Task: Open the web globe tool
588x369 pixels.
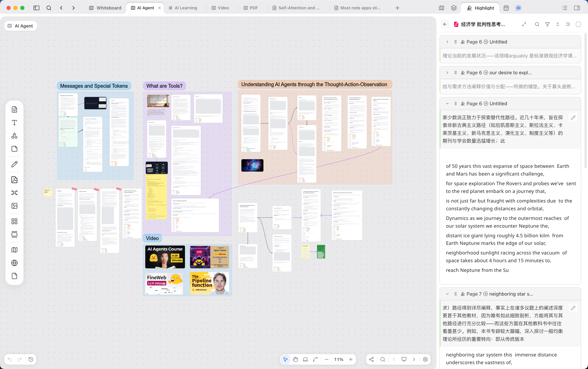Action: click(x=14, y=263)
